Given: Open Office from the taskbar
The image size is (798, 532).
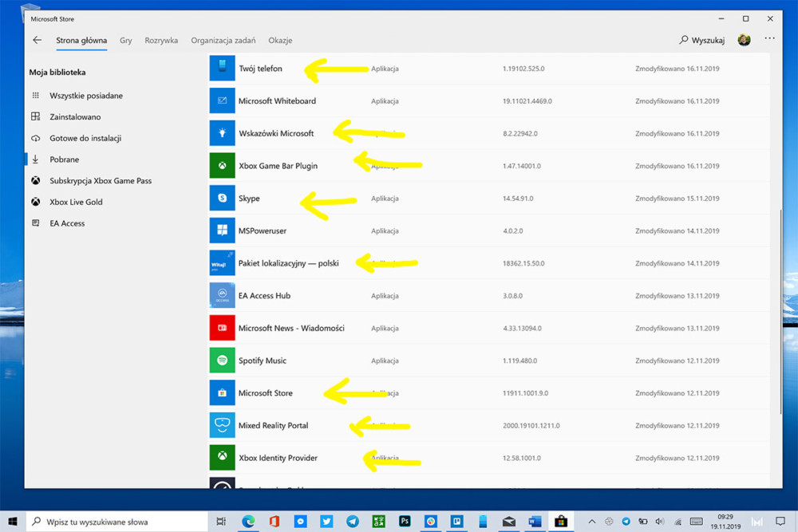Looking at the screenshot, I should click(275, 522).
